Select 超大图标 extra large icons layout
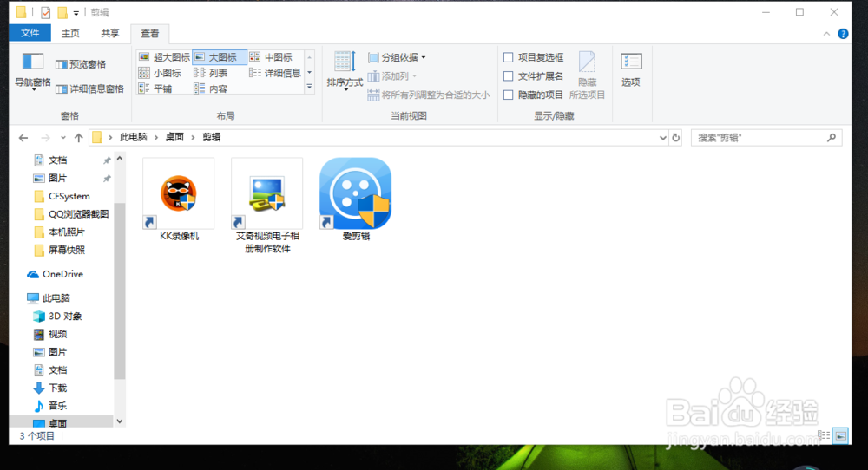The image size is (868, 470). 164,57
